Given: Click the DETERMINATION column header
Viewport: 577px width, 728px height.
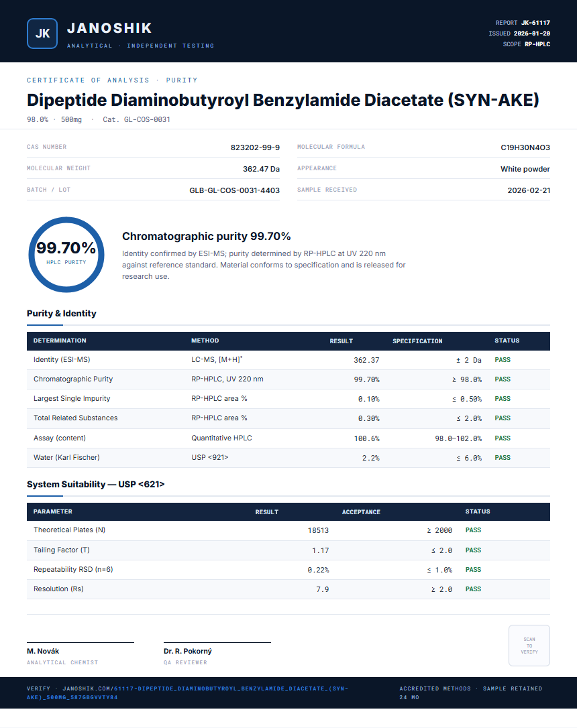Looking at the screenshot, I should pyautogui.click(x=60, y=341).
